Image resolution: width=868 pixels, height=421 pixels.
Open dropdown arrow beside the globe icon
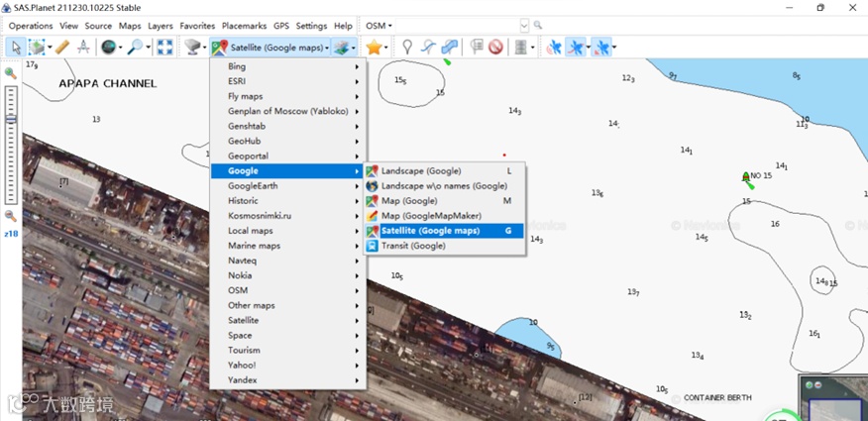[x=120, y=48]
